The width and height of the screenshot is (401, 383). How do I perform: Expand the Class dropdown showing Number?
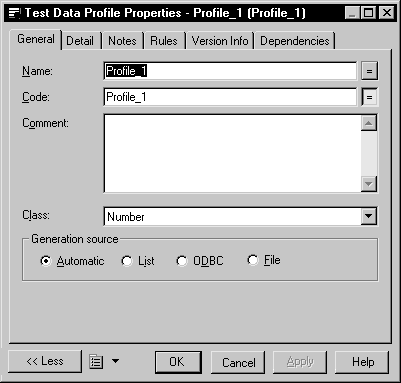[369, 216]
